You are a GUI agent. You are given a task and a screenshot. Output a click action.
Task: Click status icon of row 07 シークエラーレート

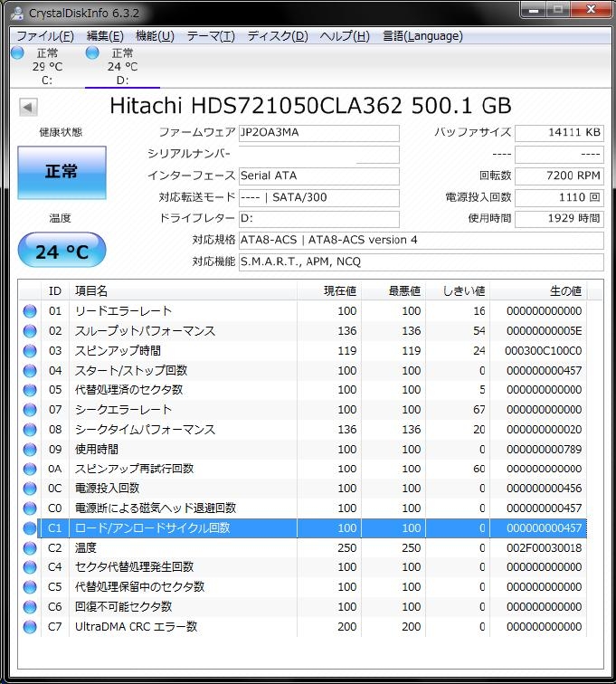point(30,410)
